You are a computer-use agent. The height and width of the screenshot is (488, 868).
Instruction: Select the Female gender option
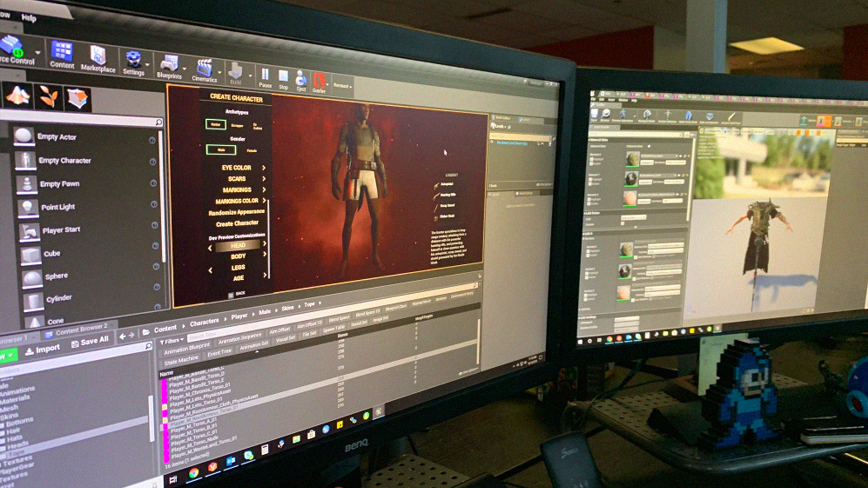[252, 150]
